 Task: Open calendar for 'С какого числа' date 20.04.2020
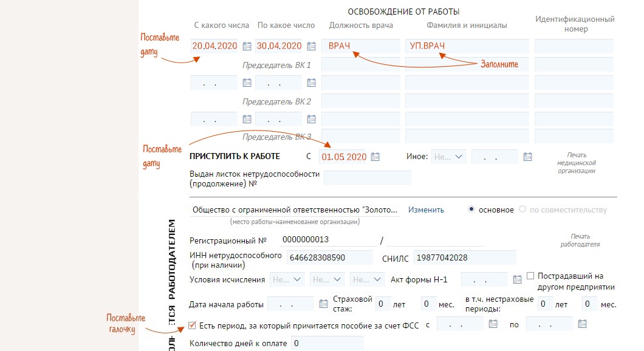click(x=247, y=46)
